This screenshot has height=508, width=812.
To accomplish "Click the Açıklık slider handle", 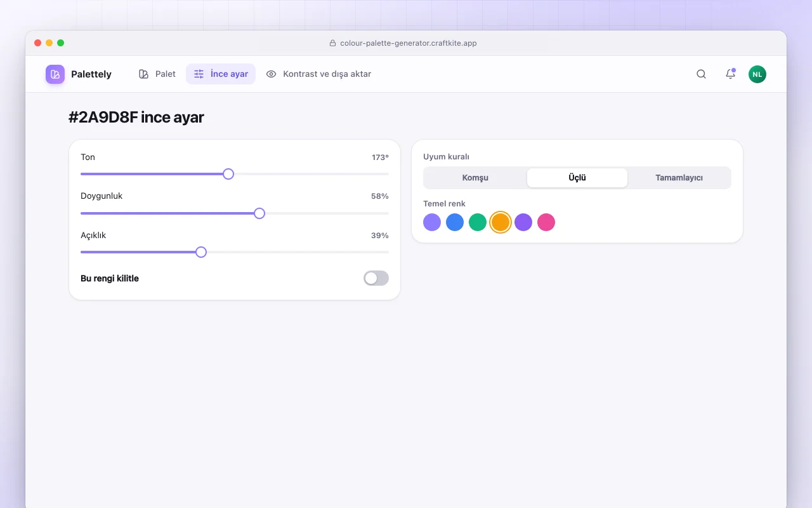I will (x=201, y=252).
